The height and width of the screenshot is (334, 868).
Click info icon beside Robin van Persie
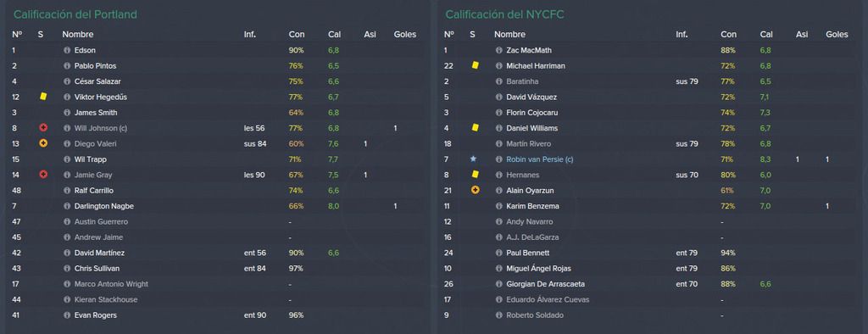coord(498,159)
